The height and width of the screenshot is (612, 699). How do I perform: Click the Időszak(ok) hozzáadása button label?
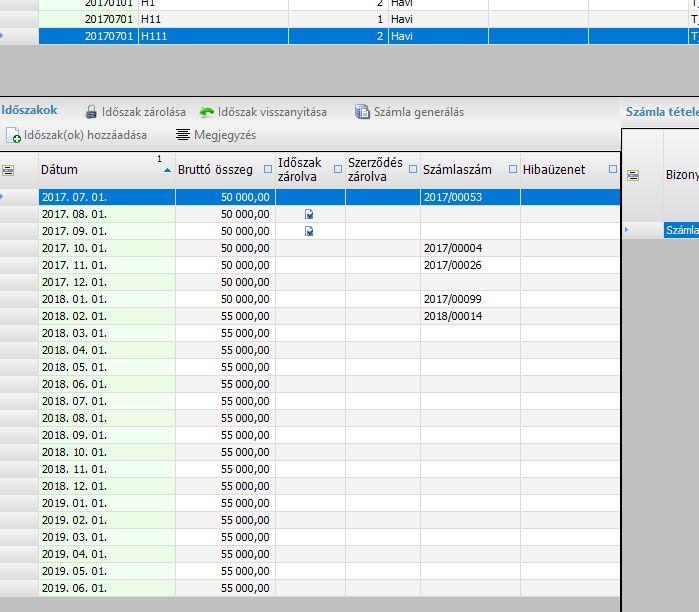pos(85,135)
